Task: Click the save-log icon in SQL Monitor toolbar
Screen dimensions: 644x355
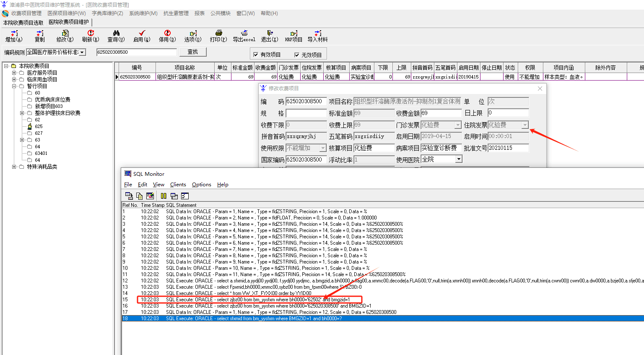Action: point(129,196)
